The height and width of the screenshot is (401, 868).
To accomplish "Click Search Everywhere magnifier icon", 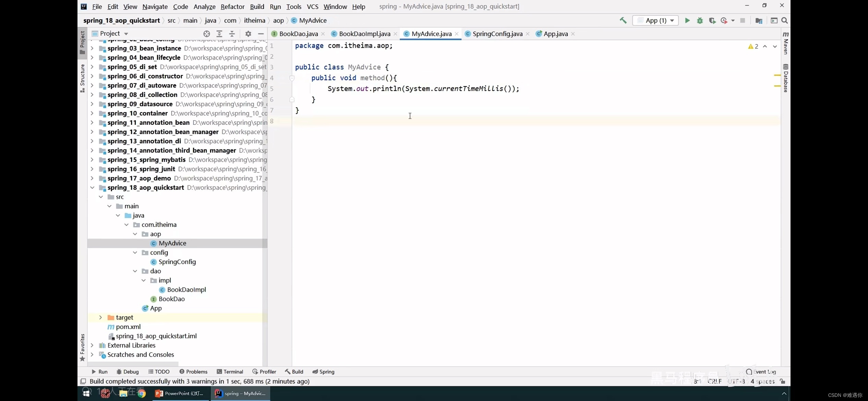I will 784,21.
